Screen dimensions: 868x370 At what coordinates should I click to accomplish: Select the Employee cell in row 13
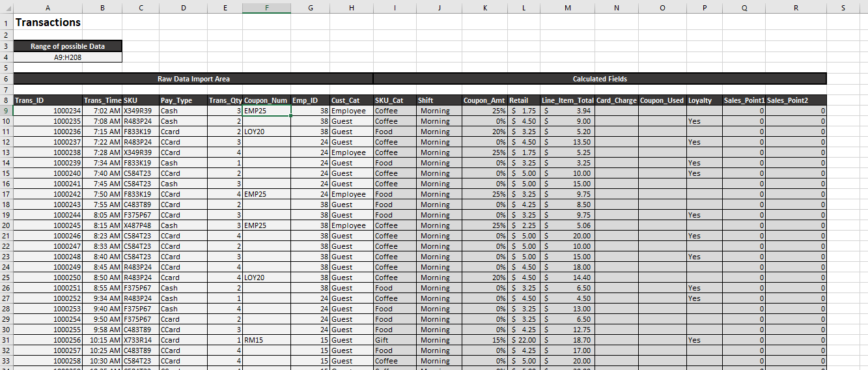point(352,152)
